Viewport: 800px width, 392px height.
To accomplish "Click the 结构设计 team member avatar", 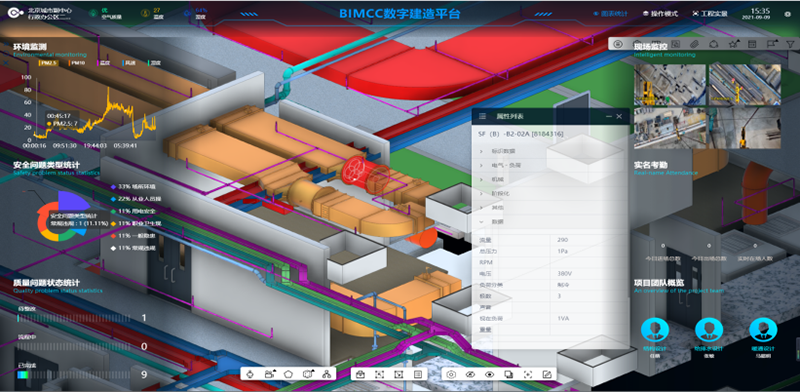I will (655, 330).
